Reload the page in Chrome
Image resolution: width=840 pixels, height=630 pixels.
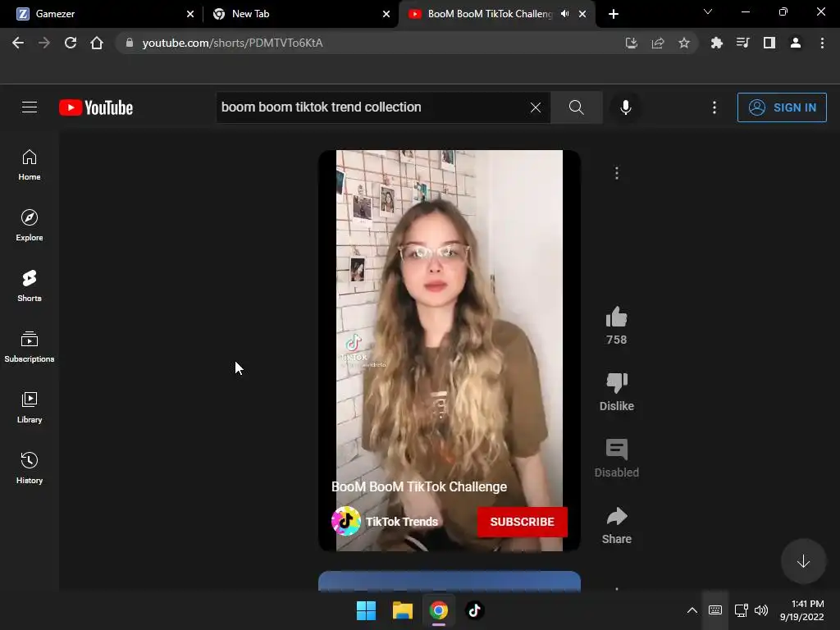(71, 43)
